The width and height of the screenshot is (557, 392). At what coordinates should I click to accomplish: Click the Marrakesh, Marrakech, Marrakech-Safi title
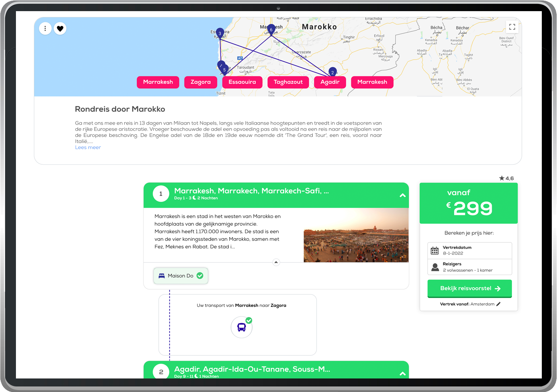[x=251, y=191]
